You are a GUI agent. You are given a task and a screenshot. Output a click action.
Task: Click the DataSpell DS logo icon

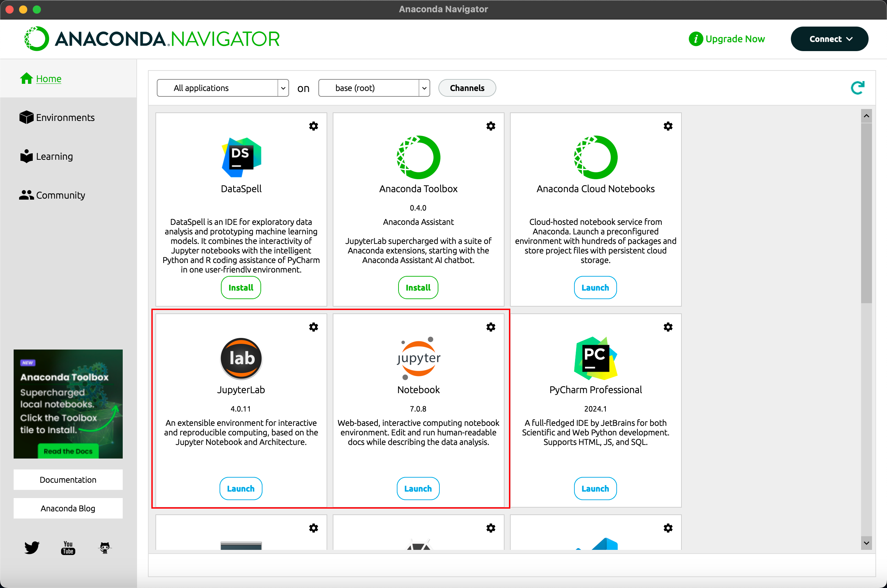pyautogui.click(x=241, y=157)
